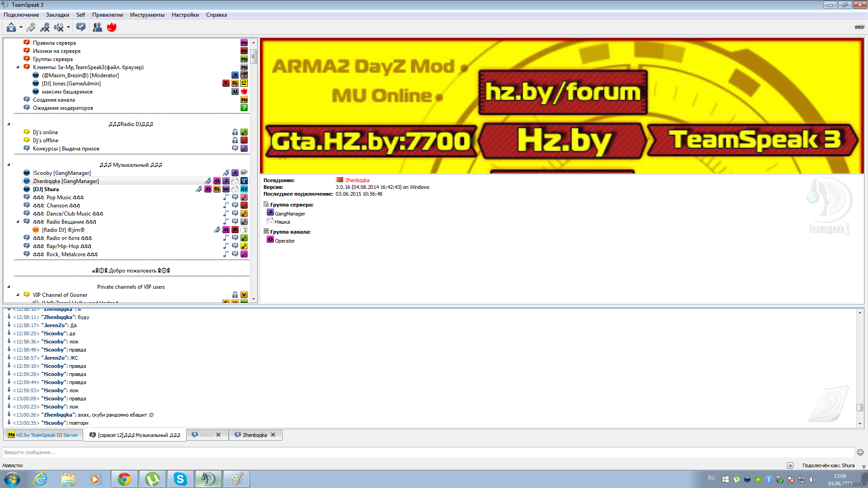The width and height of the screenshot is (868, 488).
Task: Select the Pop Music channel
Action: pos(58,197)
